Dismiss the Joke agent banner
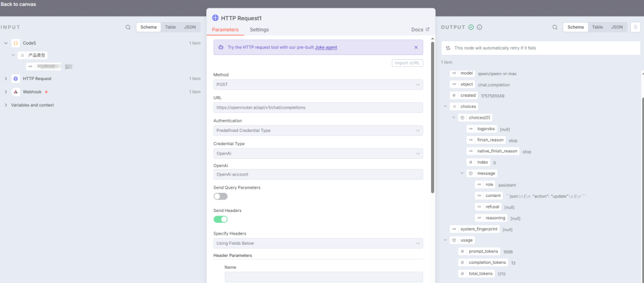The image size is (644, 283). (x=416, y=47)
